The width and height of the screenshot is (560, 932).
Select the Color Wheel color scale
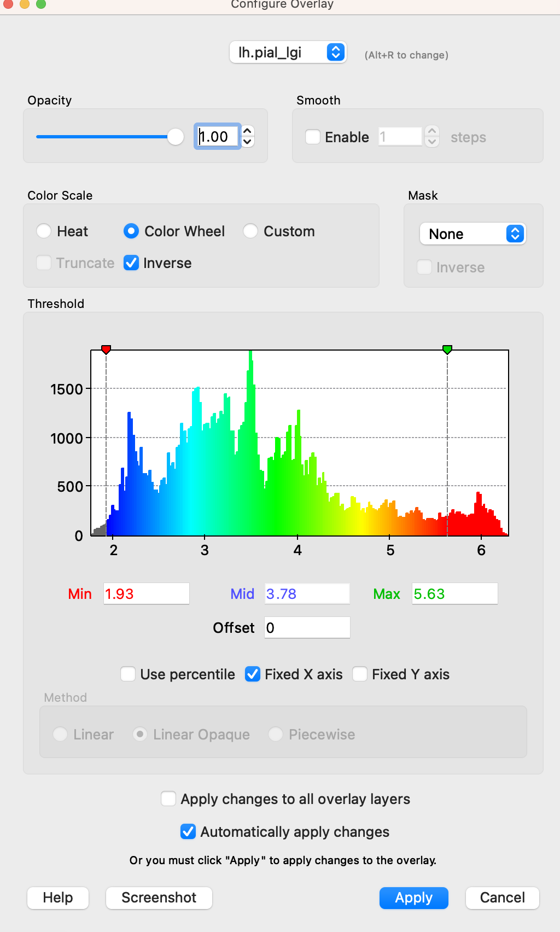coord(131,231)
